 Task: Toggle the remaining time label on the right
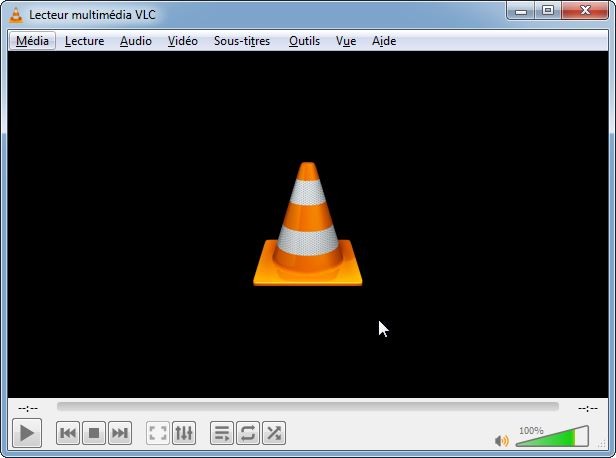[588, 409]
